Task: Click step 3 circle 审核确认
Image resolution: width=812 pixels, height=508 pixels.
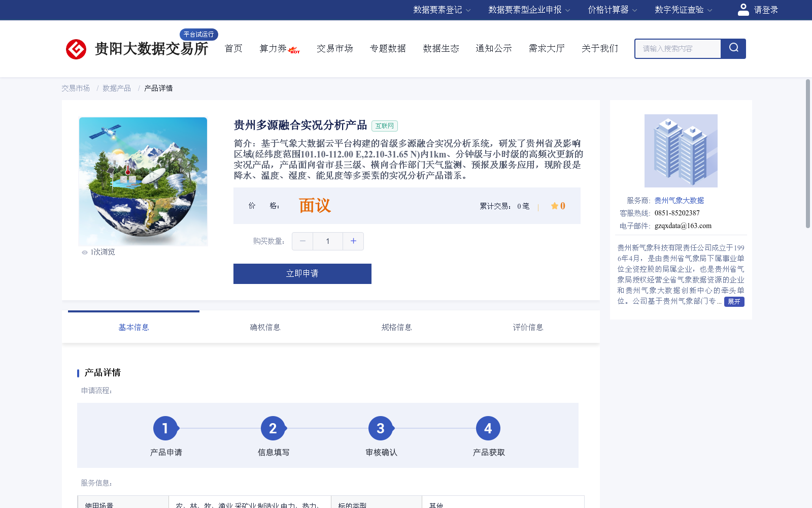Action: (381, 429)
